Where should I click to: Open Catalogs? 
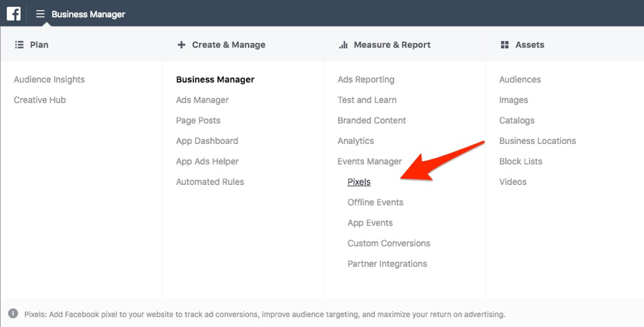517,121
